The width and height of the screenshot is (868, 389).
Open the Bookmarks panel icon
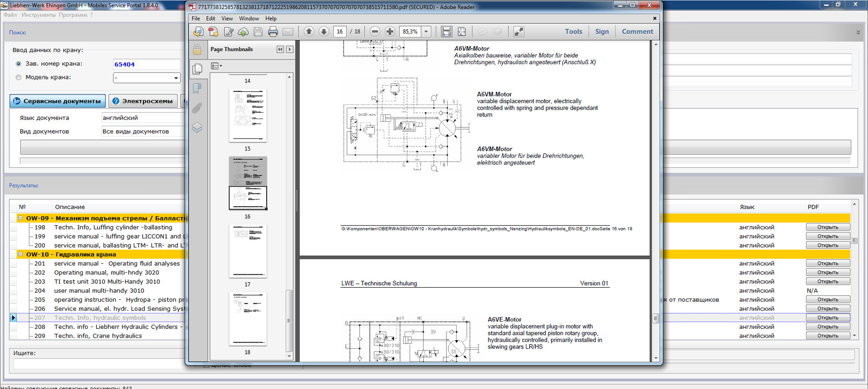(197, 88)
